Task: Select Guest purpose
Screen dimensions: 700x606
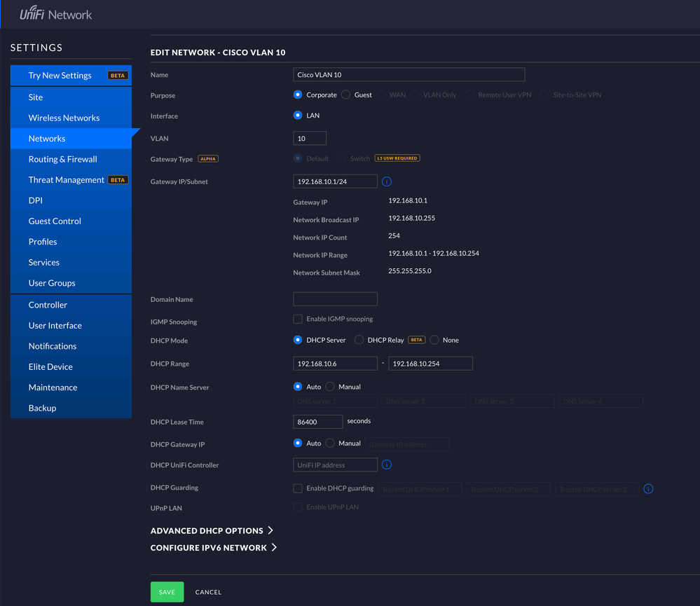Action: click(x=345, y=95)
